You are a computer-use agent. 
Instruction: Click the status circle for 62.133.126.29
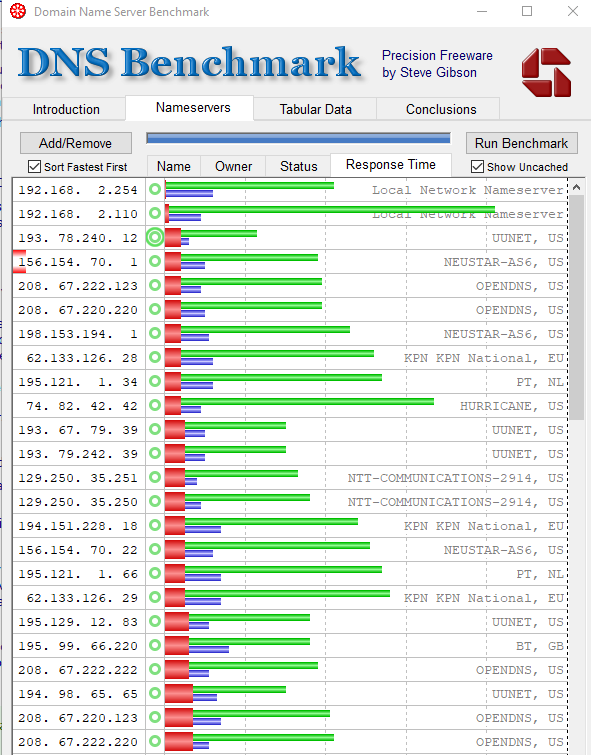coord(155,597)
